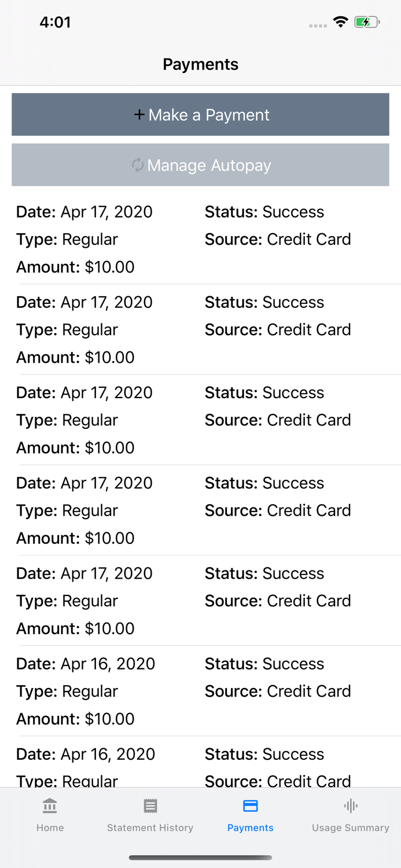Tap the battery charging indicator
The image size is (401, 868).
pos(366,23)
